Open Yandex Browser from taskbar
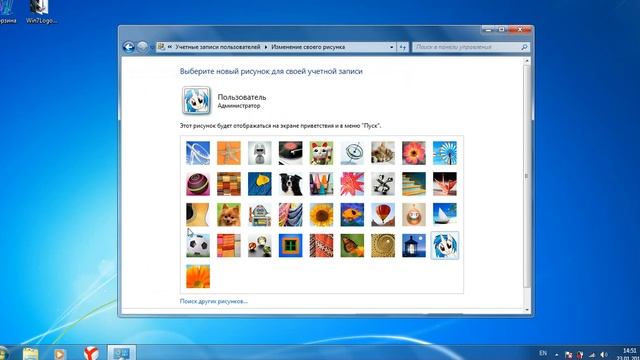Image resolution: width=640 pixels, height=360 pixels. pyautogui.click(x=91, y=353)
